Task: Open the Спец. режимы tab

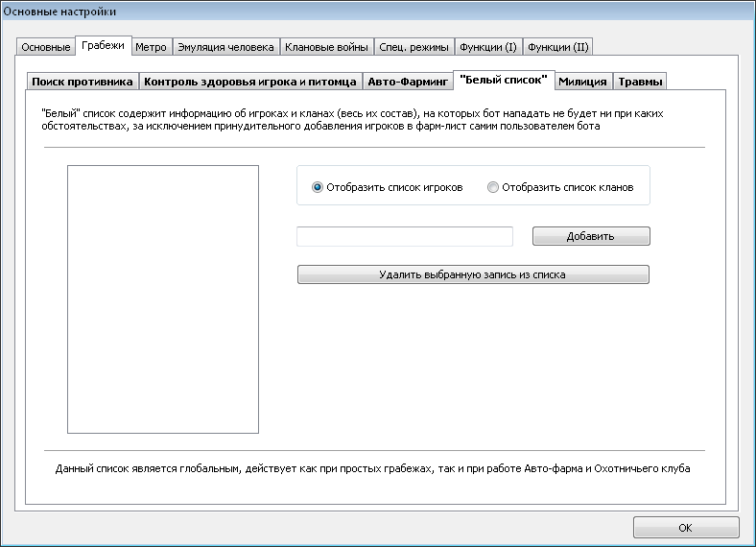Action: [x=413, y=47]
